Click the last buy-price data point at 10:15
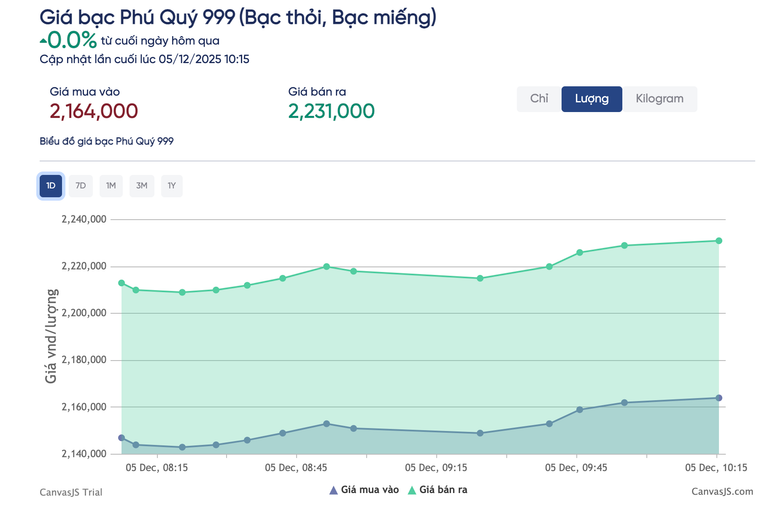Screen dimensions: 770x511 (719, 398)
